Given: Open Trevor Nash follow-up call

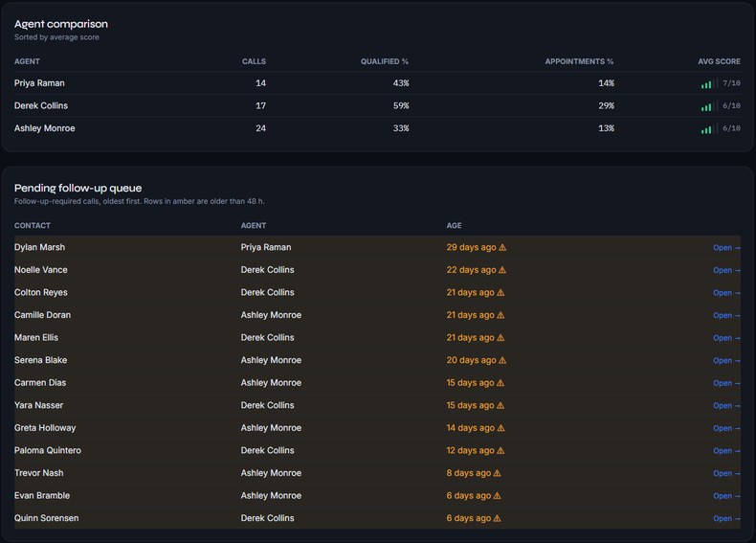Looking at the screenshot, I should (x=726, y=473).
